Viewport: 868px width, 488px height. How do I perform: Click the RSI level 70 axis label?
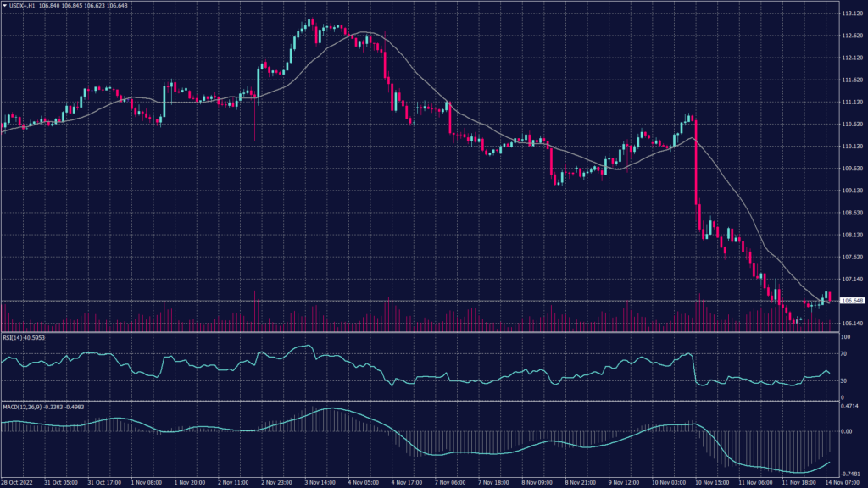coord(844,352)
